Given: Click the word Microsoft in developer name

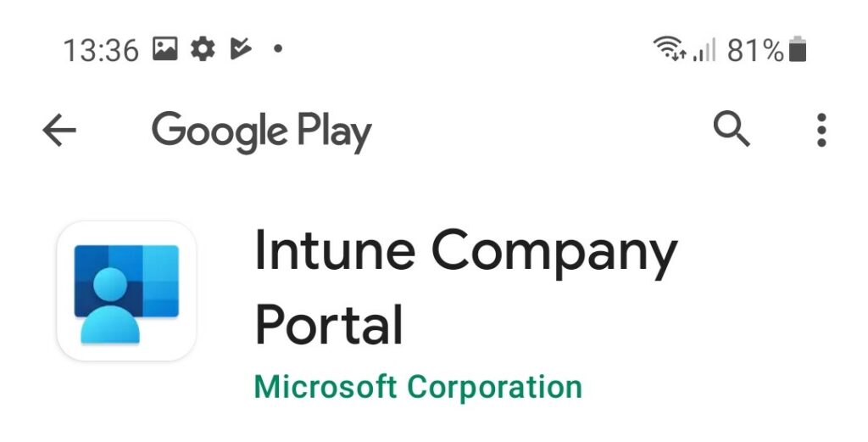Looking at the screenshot, I should pos(325,386).
